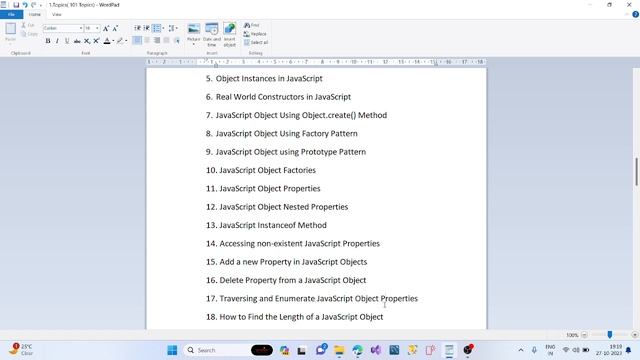The image size is (640, 360).
Task: Open the list style dropdown arrow
Action: point(163,28)
